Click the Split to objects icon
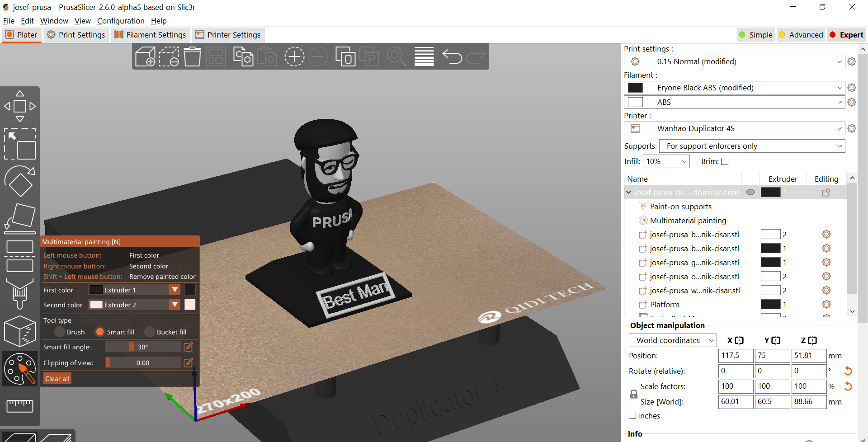868x442 pixels. (345, 57)
